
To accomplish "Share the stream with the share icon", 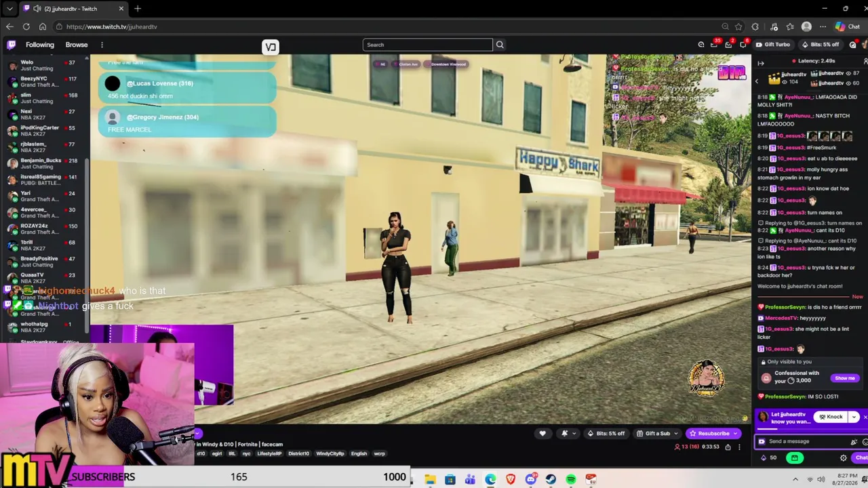I will 728,447.
